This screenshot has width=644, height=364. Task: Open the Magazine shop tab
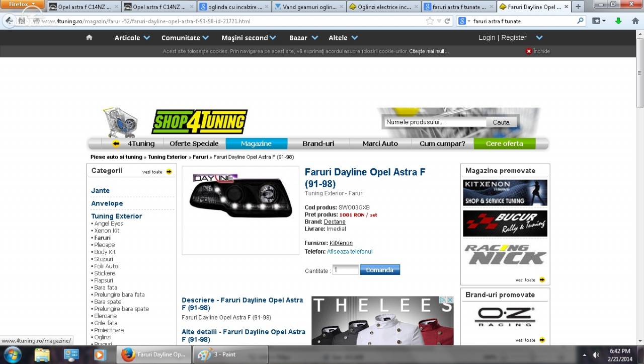[256, 143]
